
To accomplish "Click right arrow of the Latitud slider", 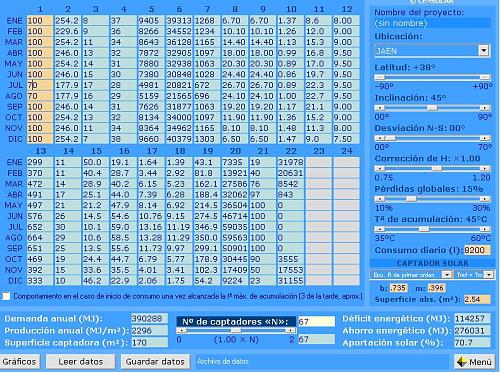I will tap(485, 77).
